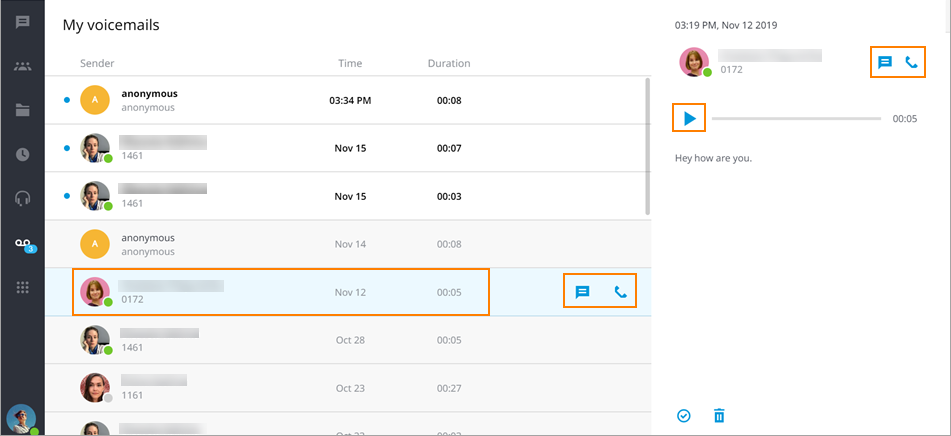This screenshot has width=951, height=436.
Task: Open the voicemail sidebar icon with badge 3
Action: click(x=24, y=245)
